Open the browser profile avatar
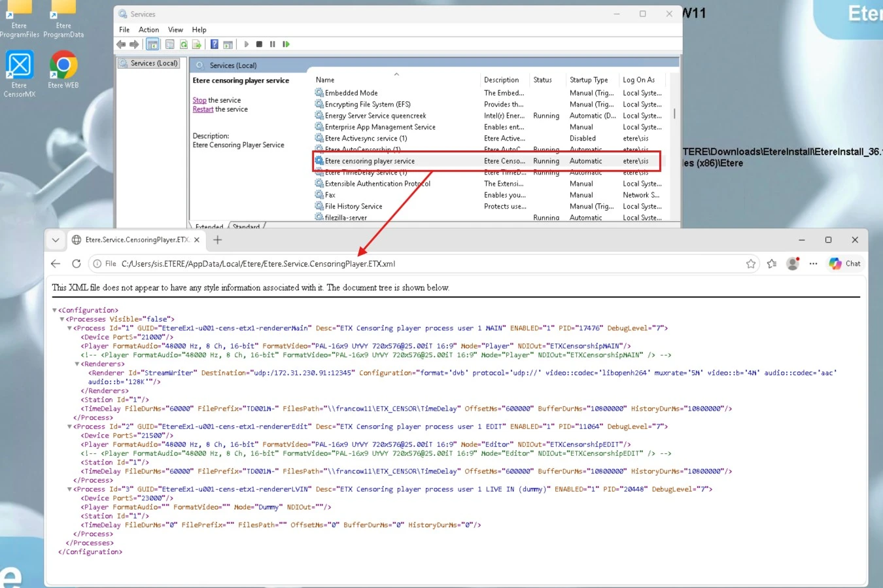883x588 pixels. (793, 264)
